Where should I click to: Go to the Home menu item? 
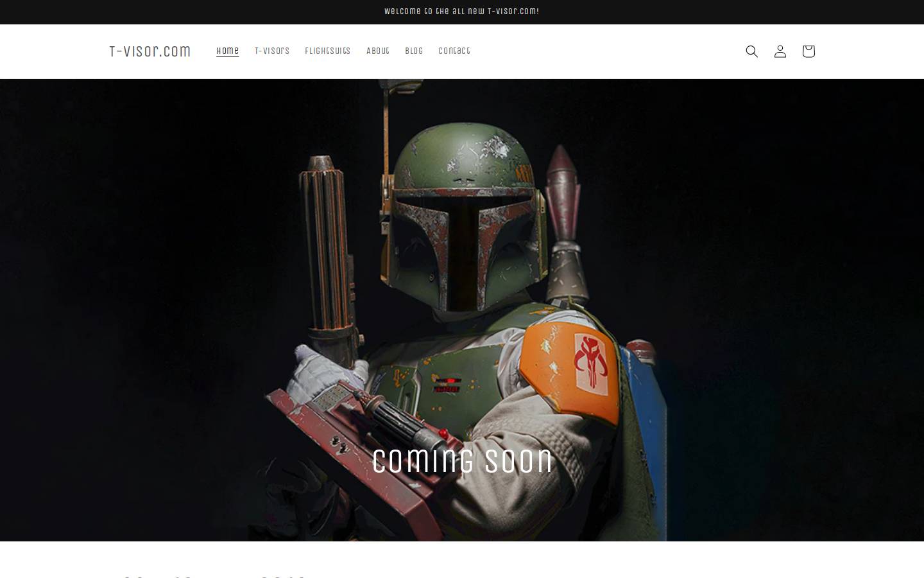[227, 51]
